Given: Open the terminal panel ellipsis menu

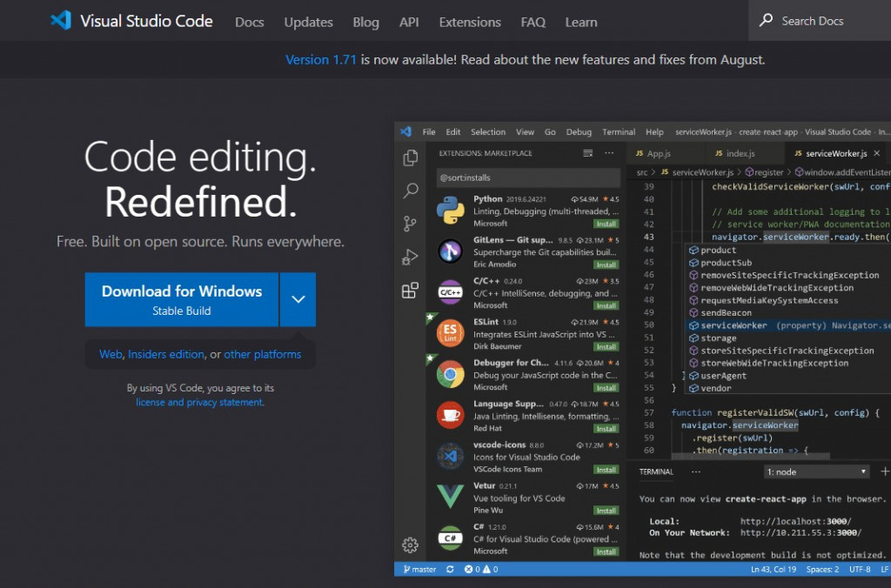Looking at the screenshot, I should 696,471.
